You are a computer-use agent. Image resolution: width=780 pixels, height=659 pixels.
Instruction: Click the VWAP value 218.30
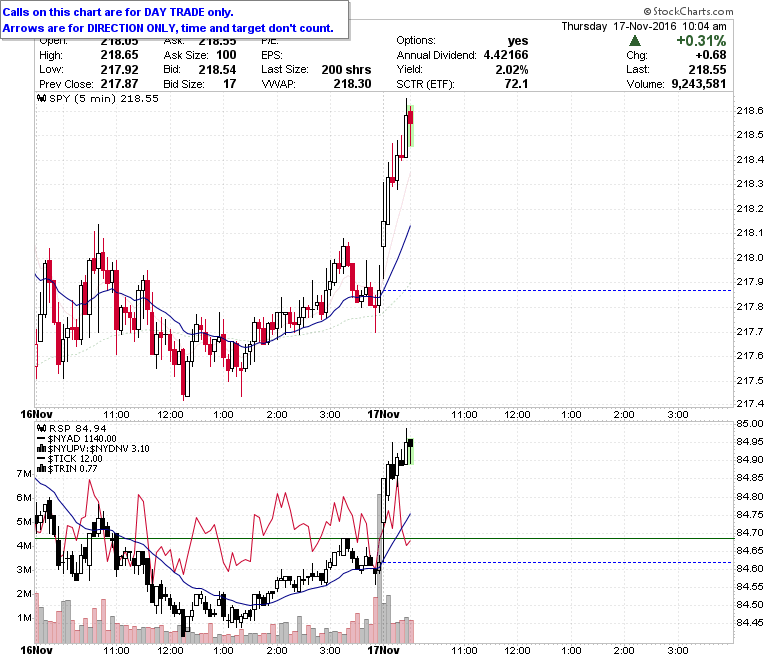point(352,84)
